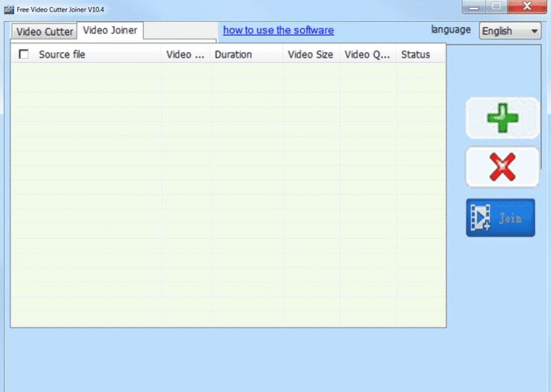The image size is (551, 392).
Task: Expand the English language dropdown
Action: click(510, 31)
